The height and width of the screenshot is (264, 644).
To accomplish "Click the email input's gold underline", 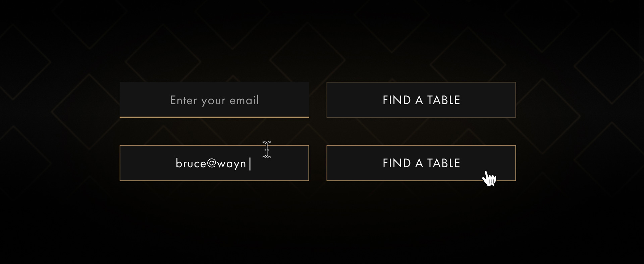I will pyautogui.click(x=215, y=117).
